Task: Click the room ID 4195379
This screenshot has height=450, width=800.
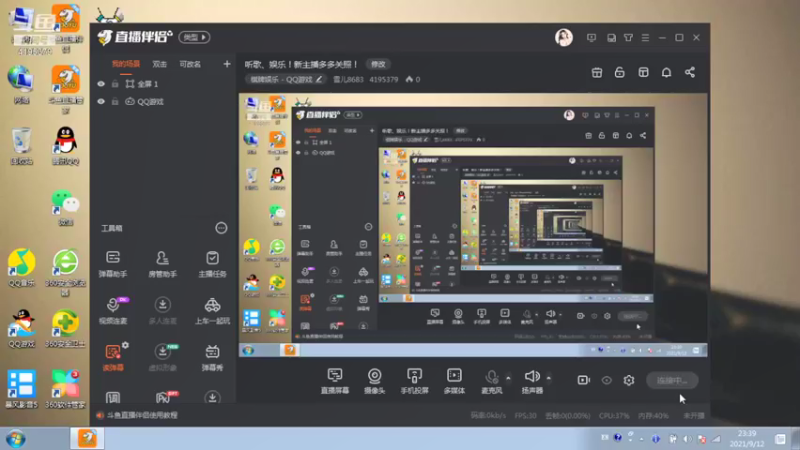Action: tap(384, 80)
